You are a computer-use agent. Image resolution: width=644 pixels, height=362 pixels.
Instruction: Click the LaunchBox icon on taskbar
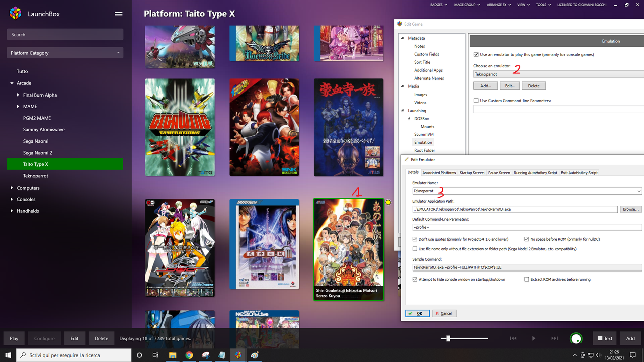click(238, 355)
